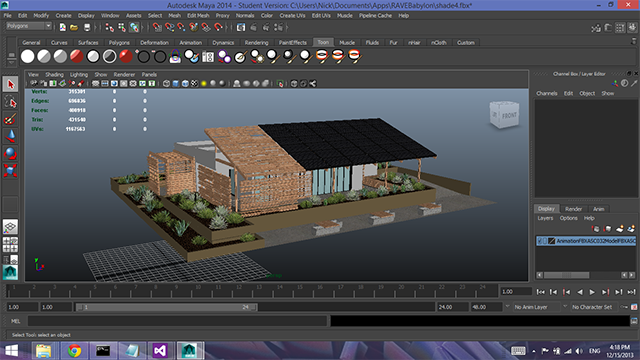This screenshot has width=640, height=360.
Task: Choose the Scale tool icon
Action: (11, 170)
